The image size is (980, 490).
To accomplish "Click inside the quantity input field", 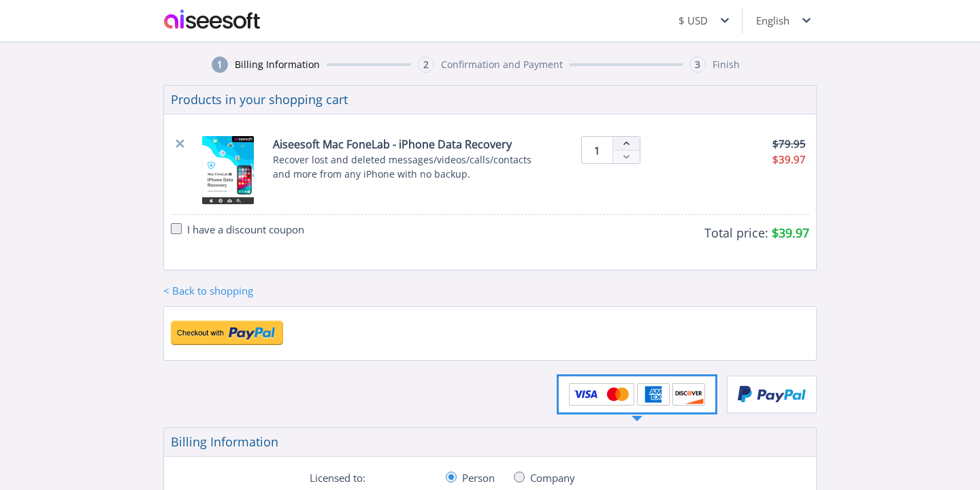I will point(597,150).
